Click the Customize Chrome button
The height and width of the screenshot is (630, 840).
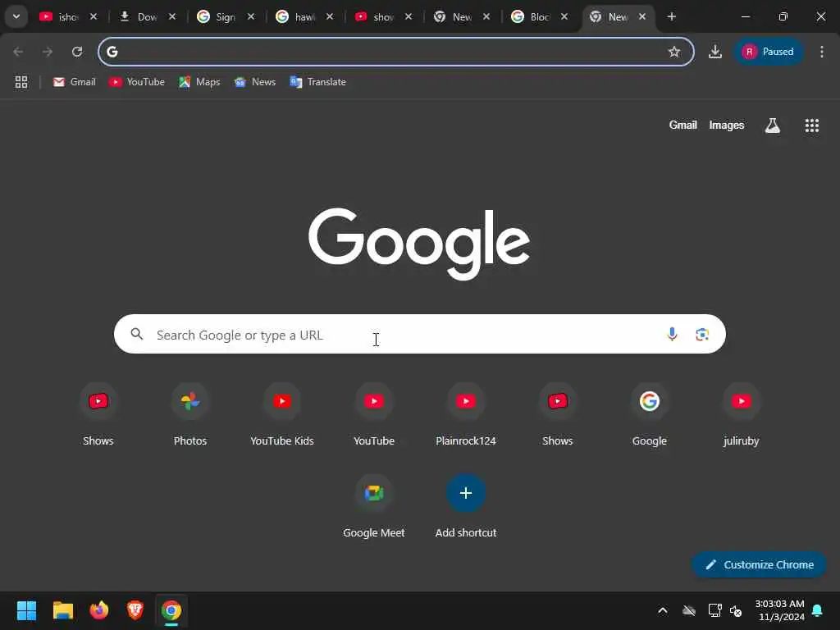759,564
